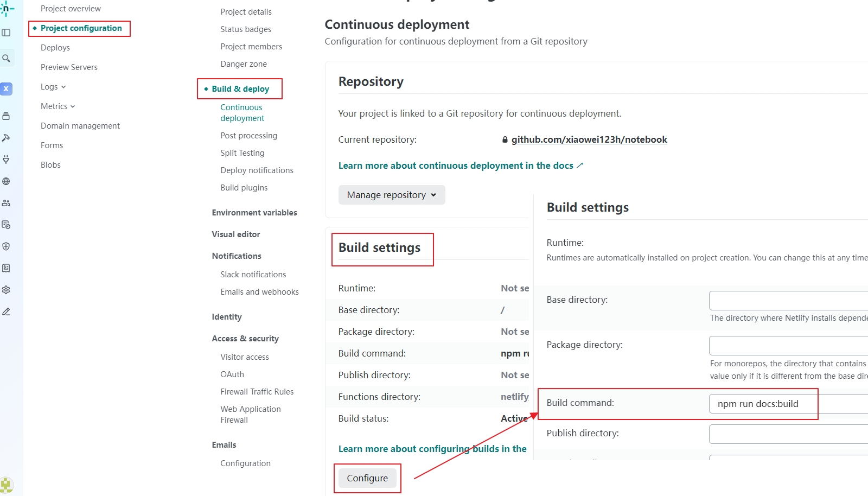Open the search magnifier icon
This screenshot has width=868, height=496.
pyautogui.click(x=6, y=58)
